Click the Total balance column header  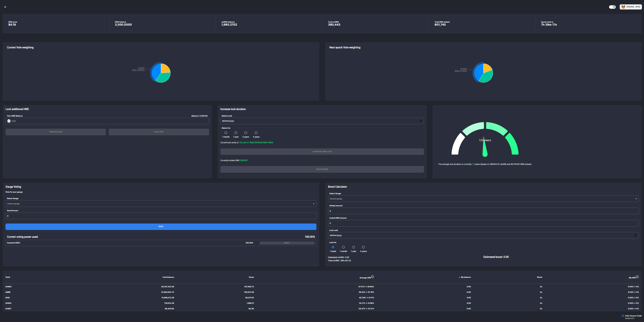[x=168, y=277]
